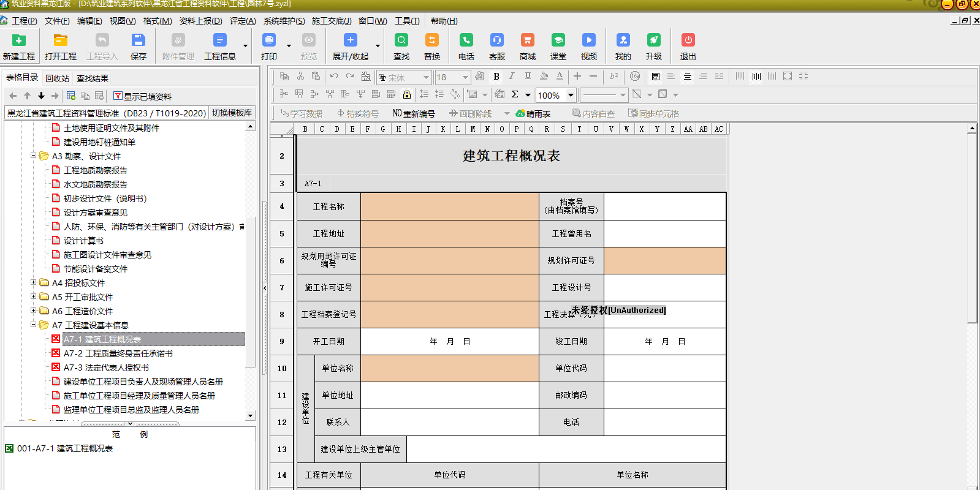The height and width of the screenshot is (490, 980).
Task: Click the 切换模板库 button
Action: click(x=232, y=113)
